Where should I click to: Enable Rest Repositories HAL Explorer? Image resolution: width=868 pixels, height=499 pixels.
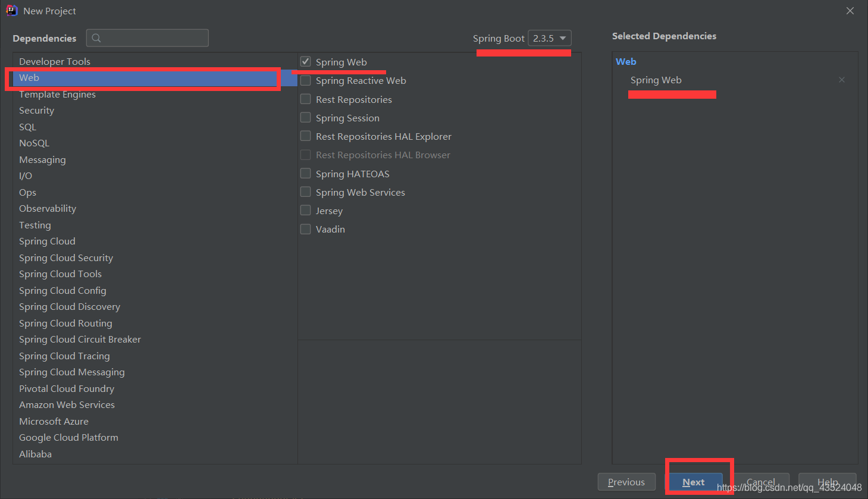(306, 136)
